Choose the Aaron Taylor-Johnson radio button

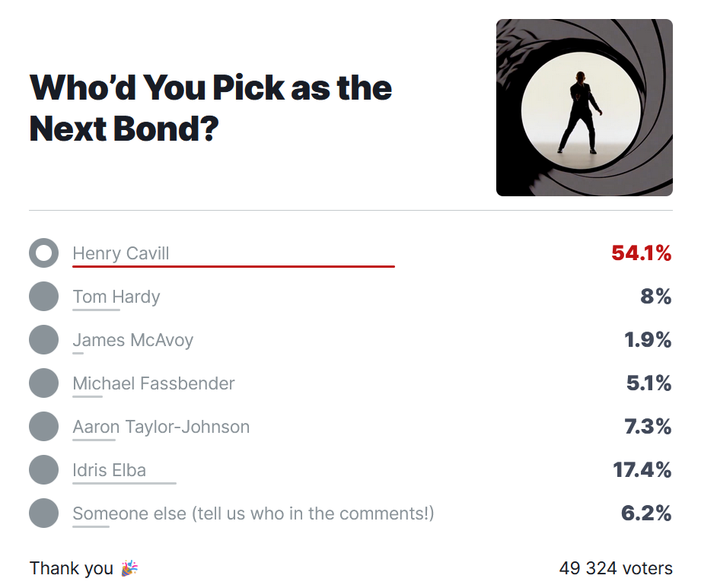click(44, 426)
